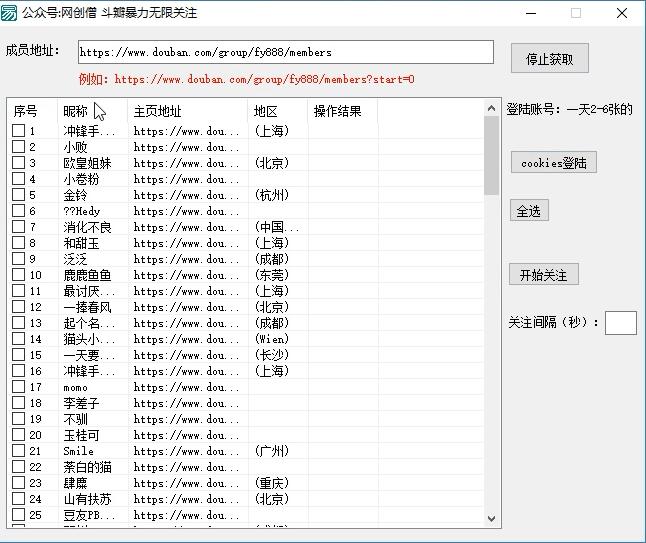The width and height of the screenshot is (646, 543).
Task: Check the box for 山有扶苏 row 24
Action: [x=18, y=499]
